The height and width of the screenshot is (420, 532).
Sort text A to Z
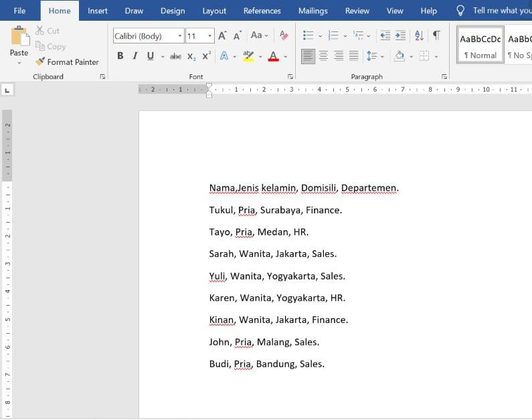tap(419, 35)
